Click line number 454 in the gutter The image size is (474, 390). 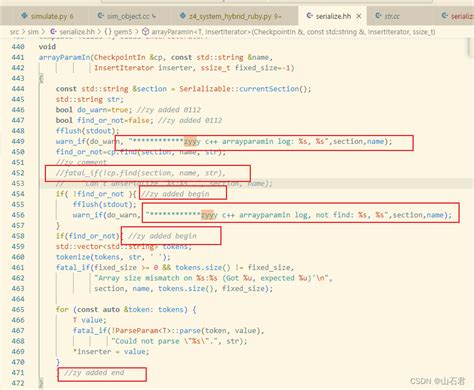(18, 194)
